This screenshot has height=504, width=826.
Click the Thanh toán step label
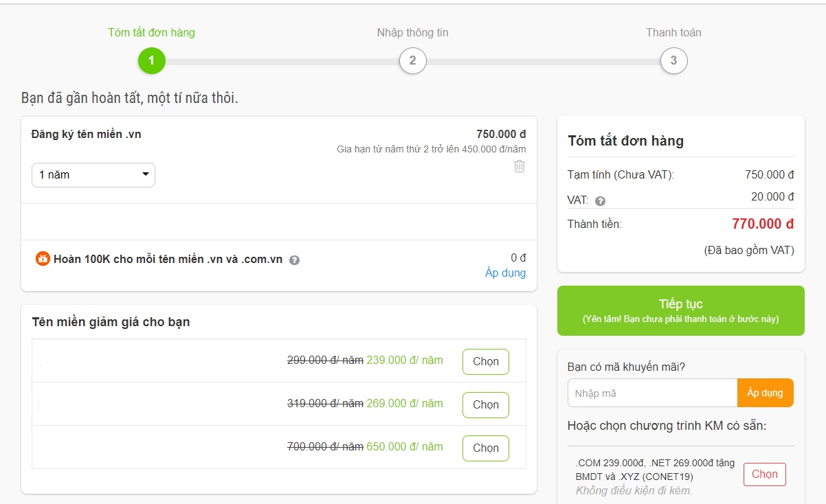point(673,32)
